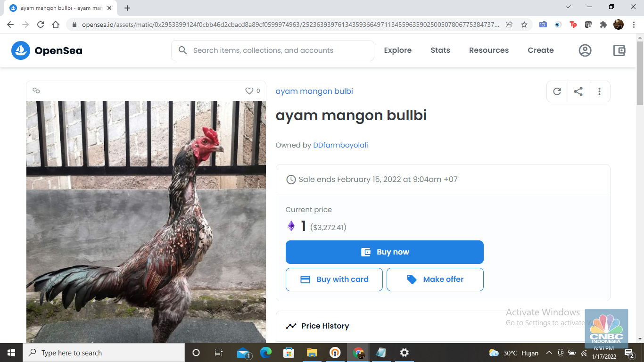Viewport: 644px width, 362px height.
Task: Click the site lock icon in address bar
Action: [x=74, y=25]
